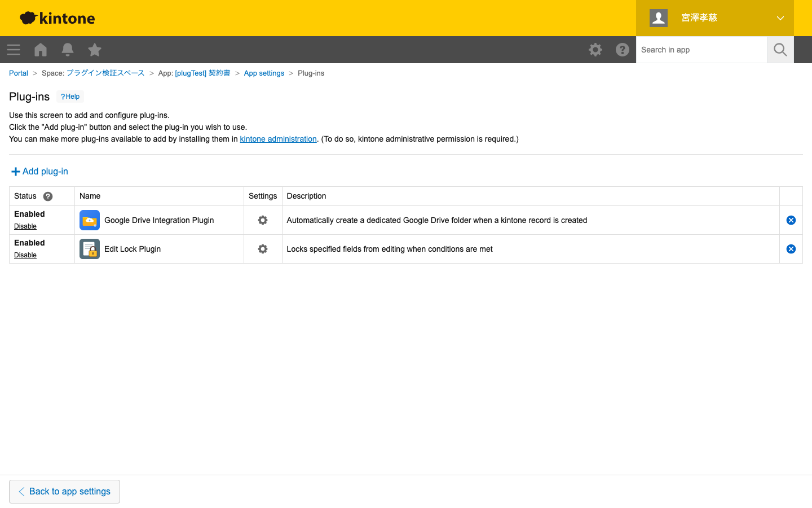Open the notifications bell
Screen dimensions: 812x508
[x=68, y=50]
